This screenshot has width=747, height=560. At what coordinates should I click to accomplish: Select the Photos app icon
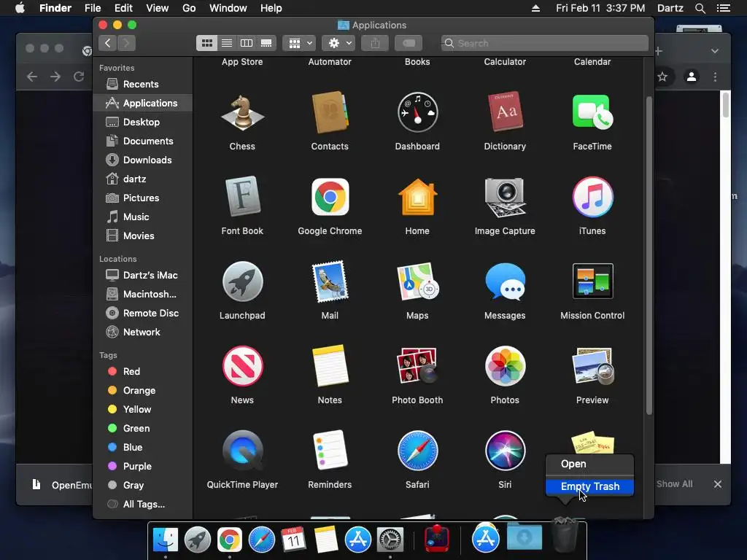[x=505, y=366]
